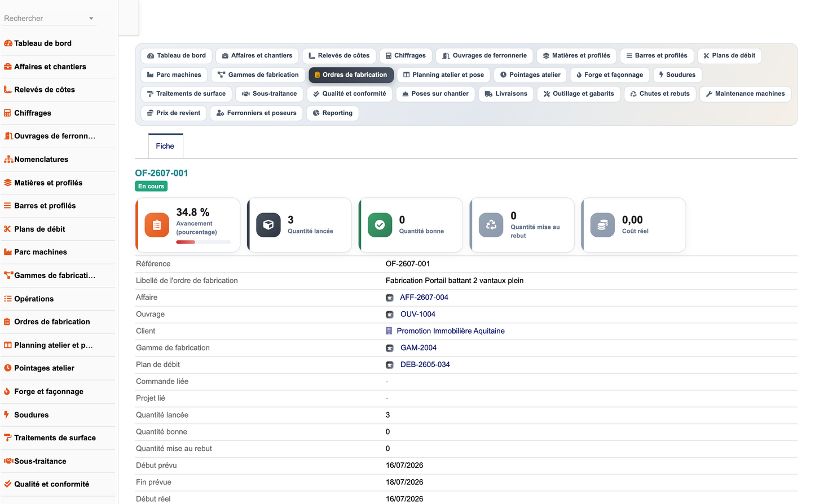Click the building icon beside Promotion Immobilière Aquitaine
This screenshot has height=504, width=815.
point(389,331)
